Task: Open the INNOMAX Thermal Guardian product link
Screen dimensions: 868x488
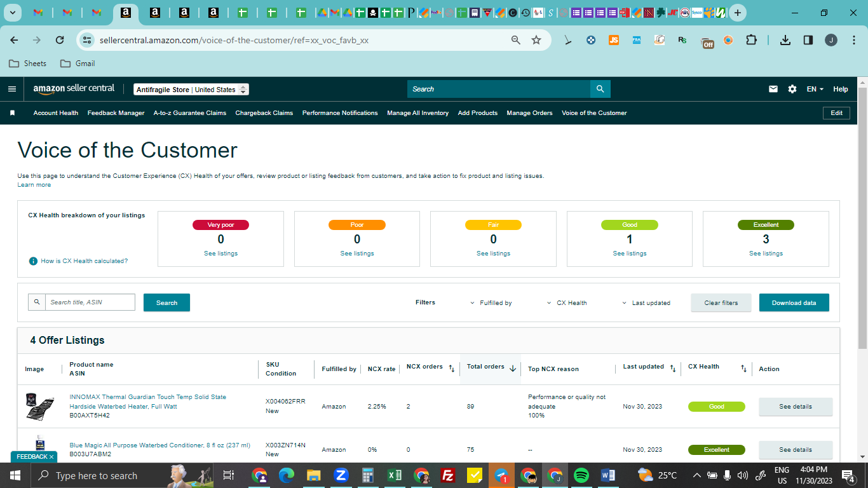Action: [x=147, y=402]
